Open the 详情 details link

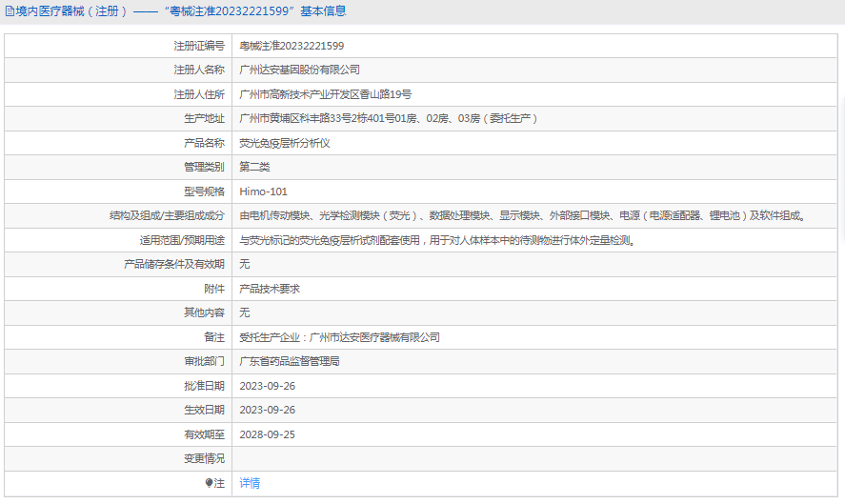pos(250,483)
